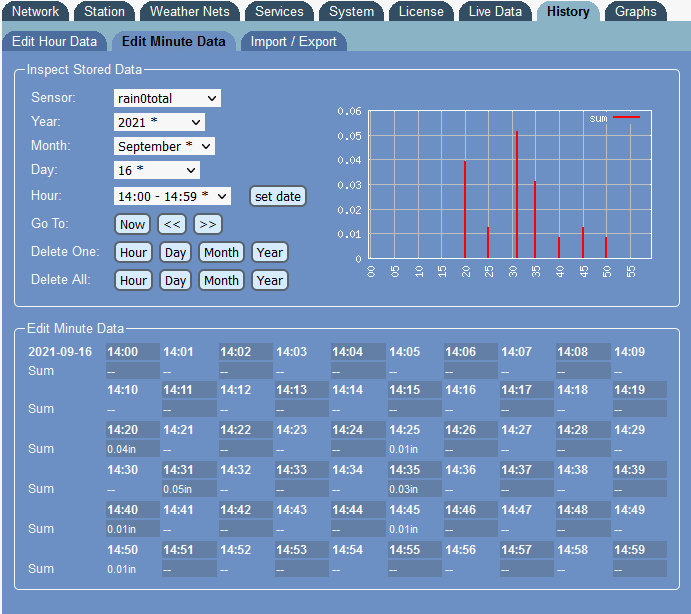The width and height of the screenshot is (691, 614).
Task: Expand the Day dropdown showing 16
Action: [x=156, y=170]
